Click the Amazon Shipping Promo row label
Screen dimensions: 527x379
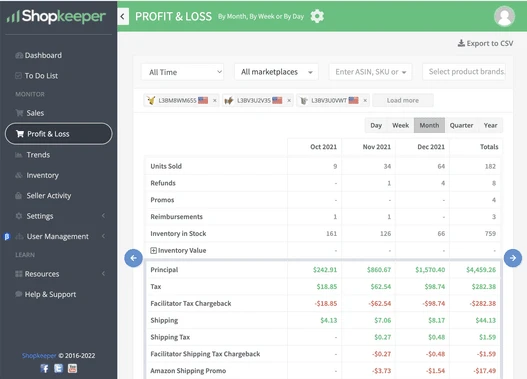(x=188, y=371)
